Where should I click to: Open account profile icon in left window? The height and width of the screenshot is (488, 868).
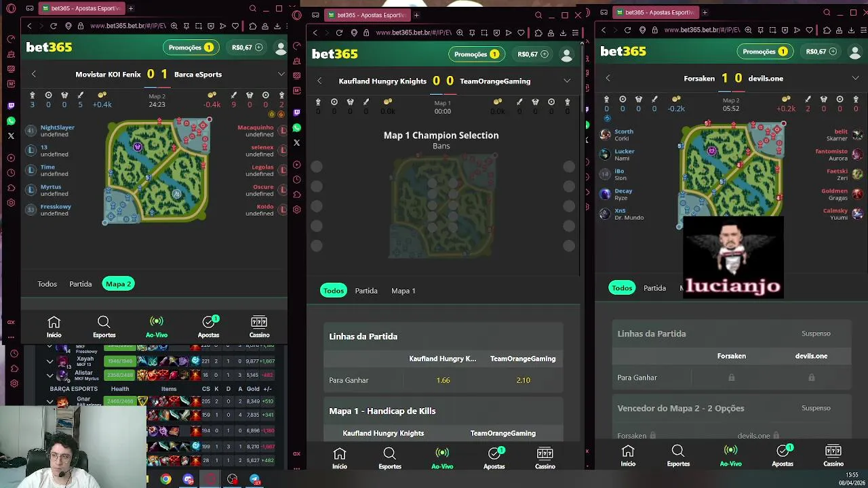(281, 47)
